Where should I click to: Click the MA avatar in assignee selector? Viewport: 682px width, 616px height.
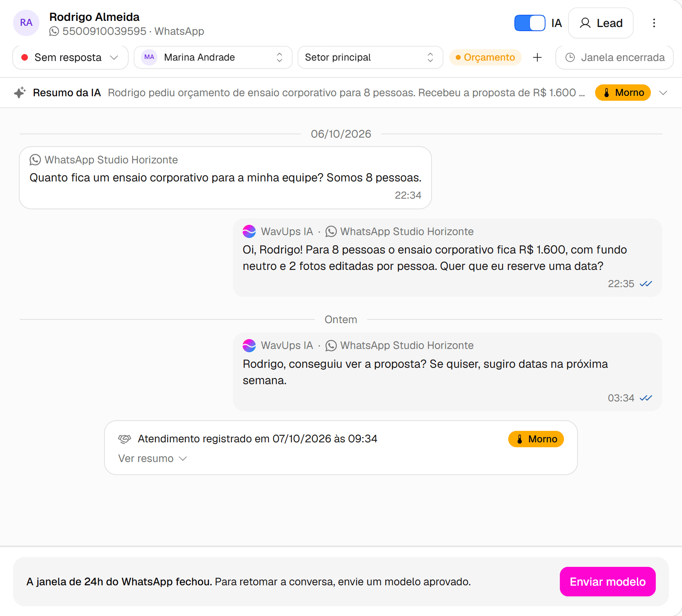pos(149,57)
